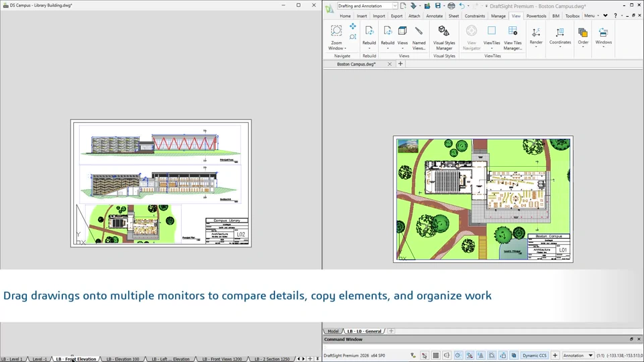
Task: Click the Windows button in ribbon
Action: (x=603, y=38)
